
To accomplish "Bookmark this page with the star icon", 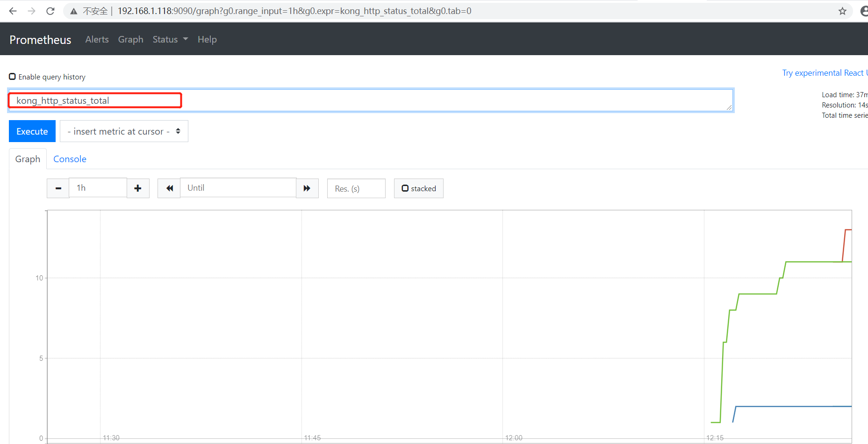I will [842, 11].
